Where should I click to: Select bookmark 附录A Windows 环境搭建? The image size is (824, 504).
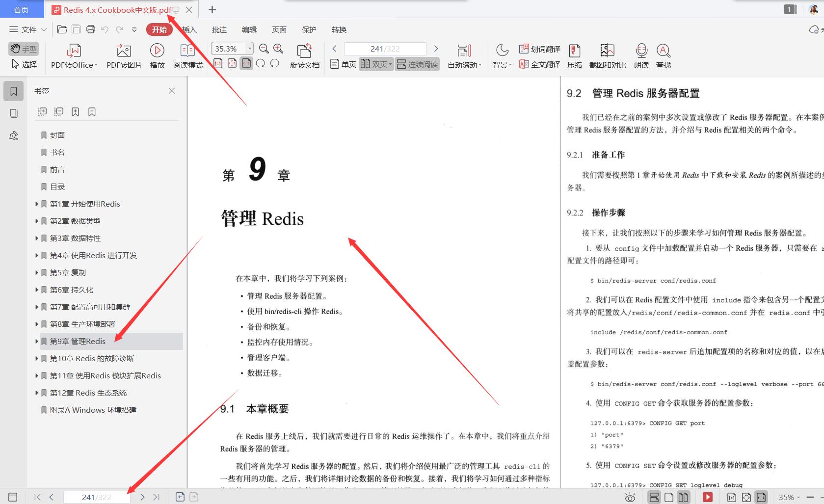coord(93,410)
